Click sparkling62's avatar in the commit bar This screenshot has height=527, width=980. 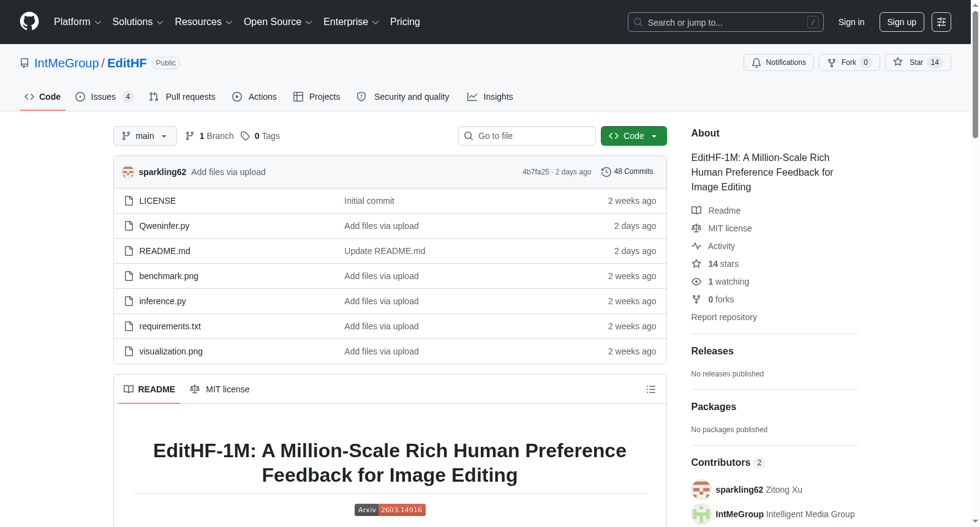[x=128, y=172]
